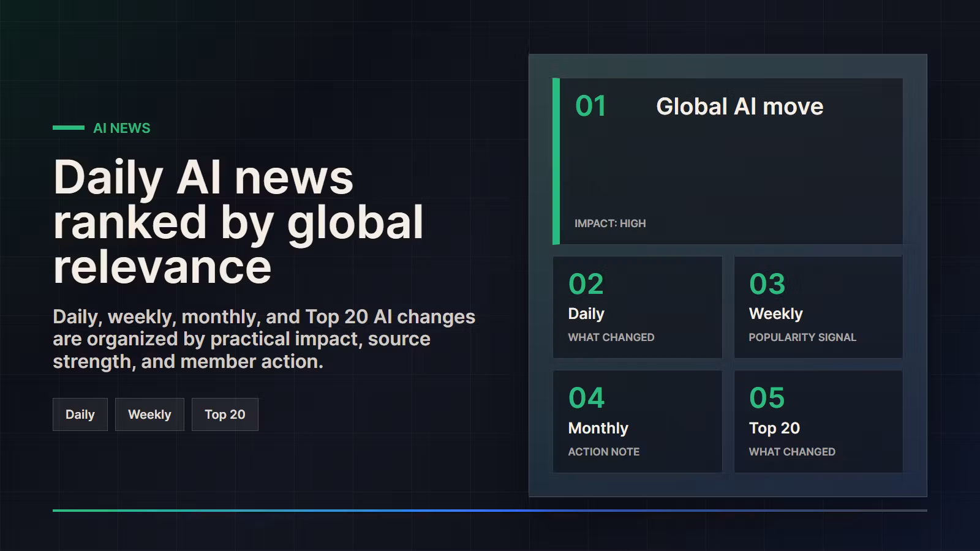The image size is (980, 551).
Task: Open the 01 Global AI move card
Action: (x=728, y=162)
